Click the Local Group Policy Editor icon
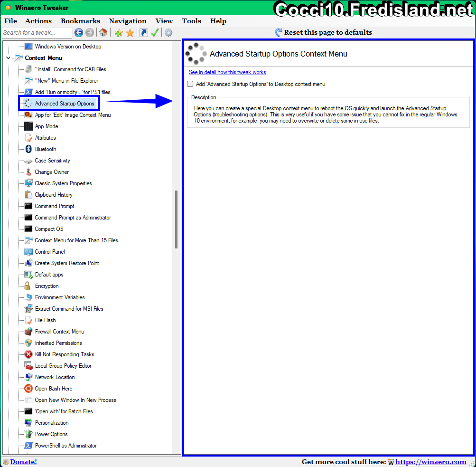 tap(28, 365)
